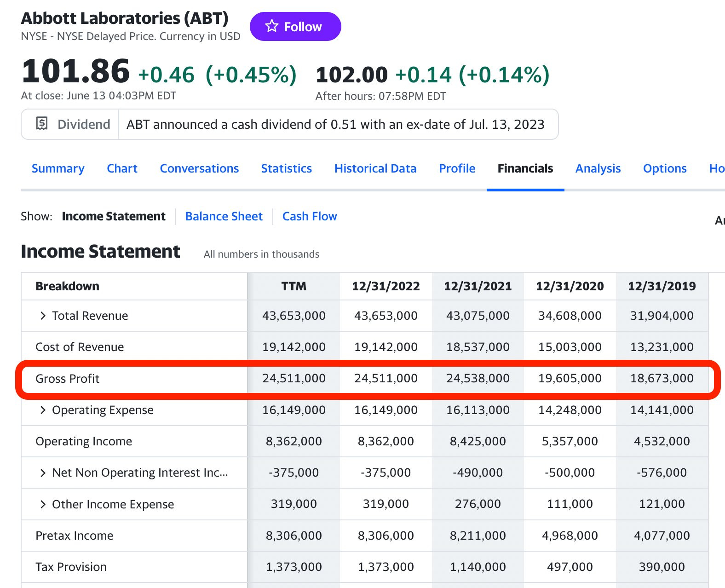Viewport: 725px width, 588px height.
Task: Click the star icon in Follow button
Action: [x=272, y=26]
